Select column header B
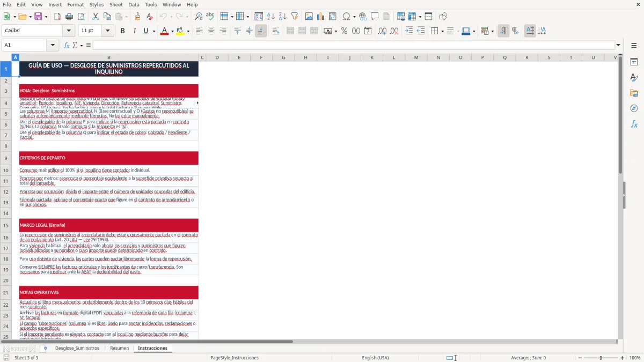644x362 pixels. click(109, 57)
